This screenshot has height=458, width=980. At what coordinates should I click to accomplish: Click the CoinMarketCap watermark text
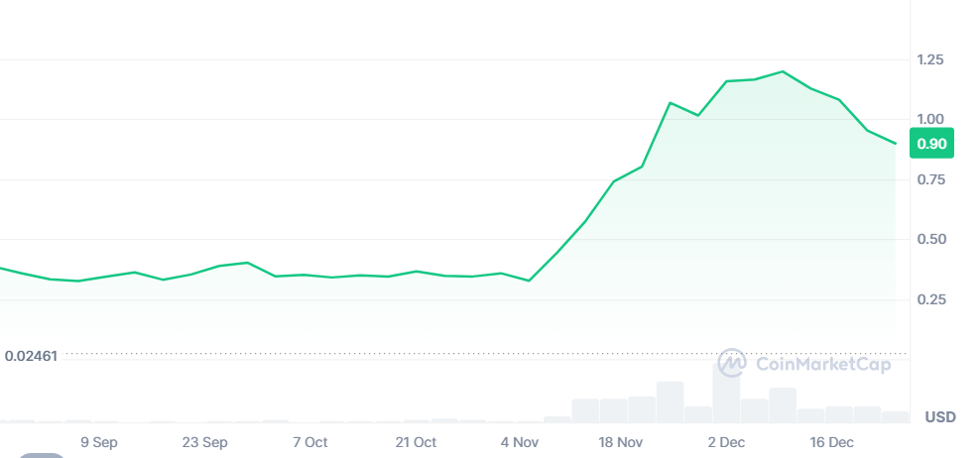[x=823, y=364]
